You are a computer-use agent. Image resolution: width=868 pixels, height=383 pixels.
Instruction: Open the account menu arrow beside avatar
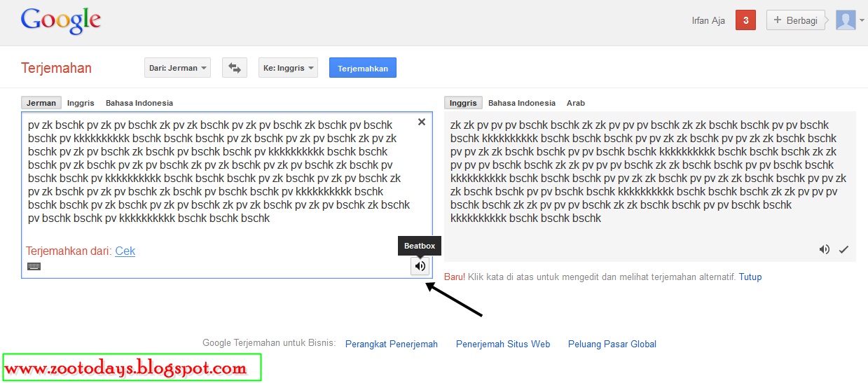click(x=862, y=21)
